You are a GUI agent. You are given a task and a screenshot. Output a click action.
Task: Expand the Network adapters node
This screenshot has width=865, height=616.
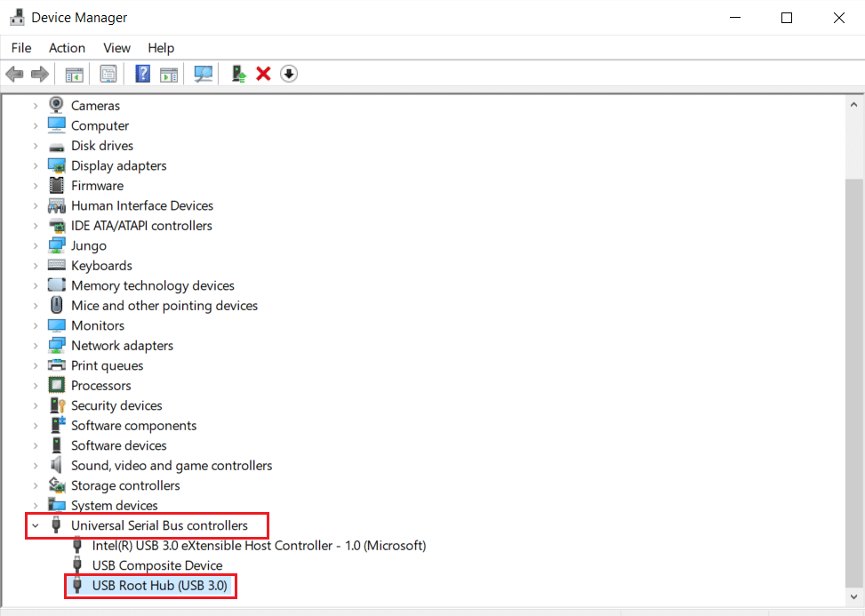[36, 346]
